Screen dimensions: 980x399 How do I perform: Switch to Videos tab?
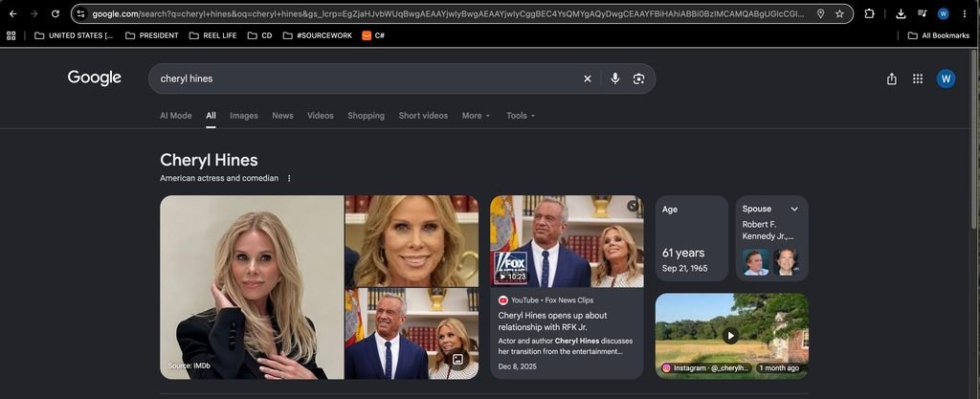(321, 116)
